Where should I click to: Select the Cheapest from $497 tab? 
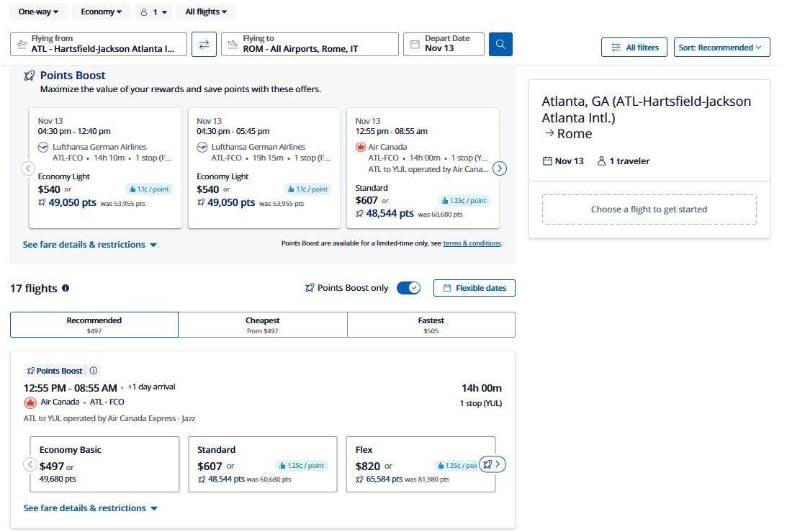[x=263, y=325]
